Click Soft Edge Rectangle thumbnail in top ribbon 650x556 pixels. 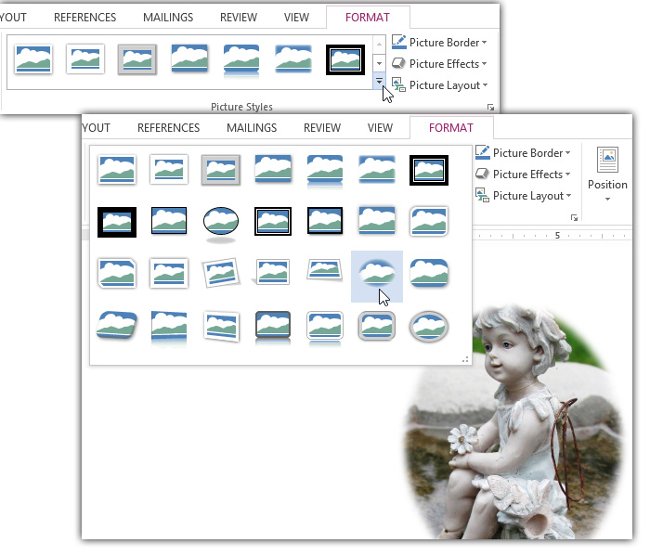(x=293, y=59)
